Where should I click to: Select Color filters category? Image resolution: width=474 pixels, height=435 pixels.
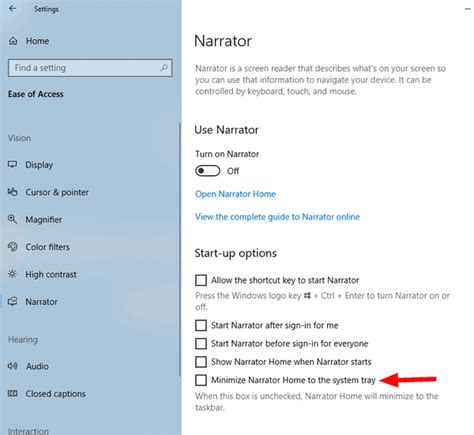pyautogui.click(x=47, y=247)
